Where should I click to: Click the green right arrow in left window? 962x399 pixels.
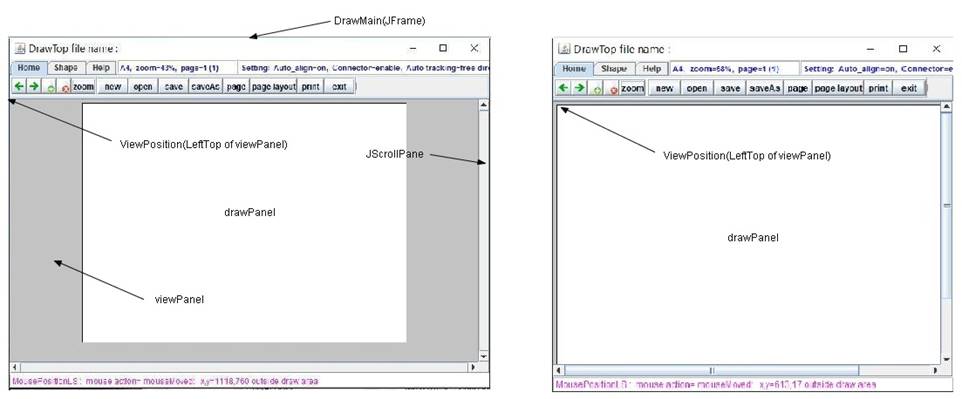(34, 87)
